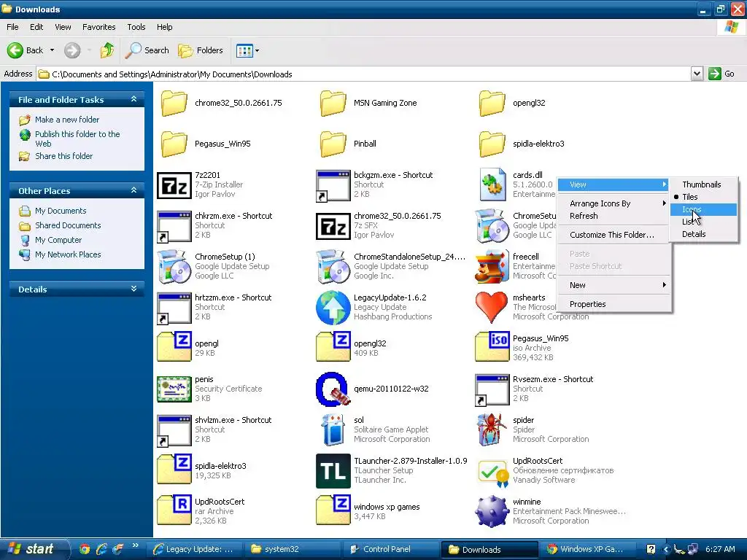Screen dimensions: 747x560
Task: Click the winmine Minesweeper mine icon
Action: pos(492,511)
